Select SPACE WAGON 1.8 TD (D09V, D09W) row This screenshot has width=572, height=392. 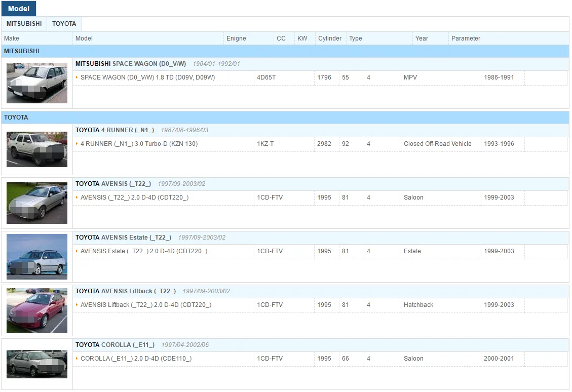point(320,77)
